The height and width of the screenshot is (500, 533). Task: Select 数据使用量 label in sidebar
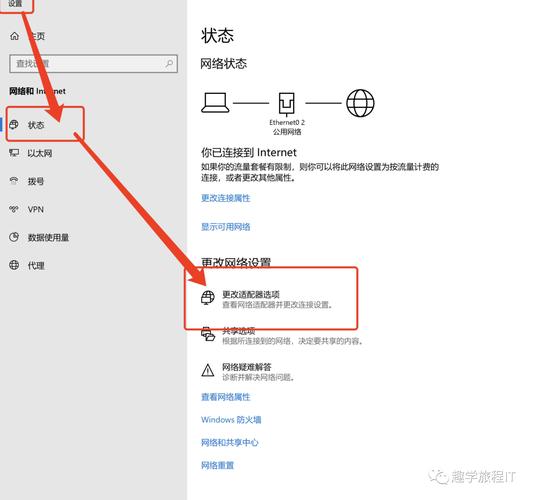click(x=48, y=237)
